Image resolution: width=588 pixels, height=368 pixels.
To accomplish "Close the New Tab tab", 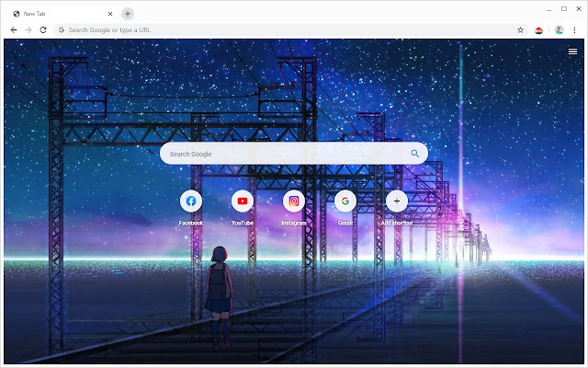I will pyautogui.click(x=110, y=14).
